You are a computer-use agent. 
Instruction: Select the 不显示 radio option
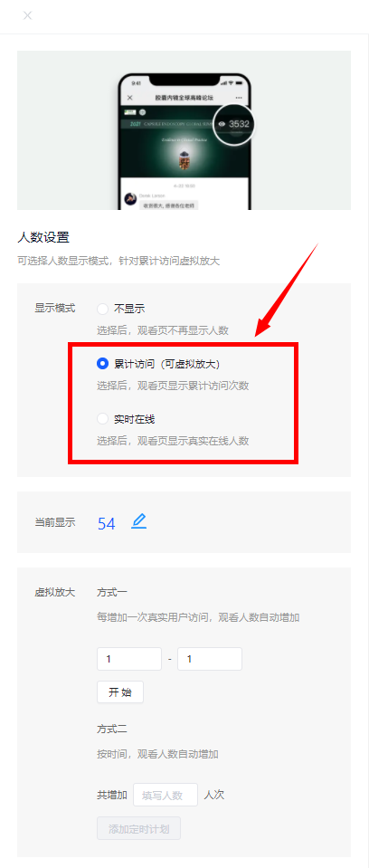(x=102, y=309)
